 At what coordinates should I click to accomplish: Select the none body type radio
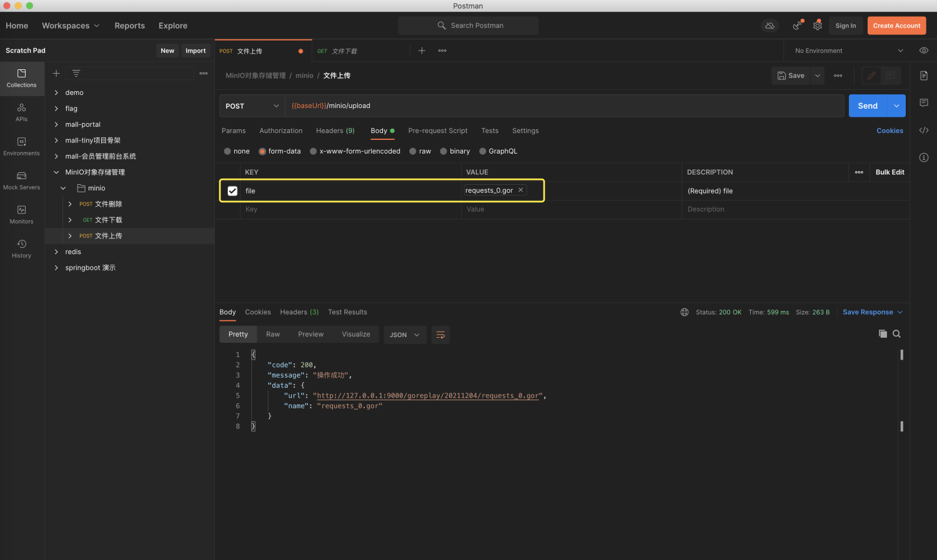pos(227,151)
